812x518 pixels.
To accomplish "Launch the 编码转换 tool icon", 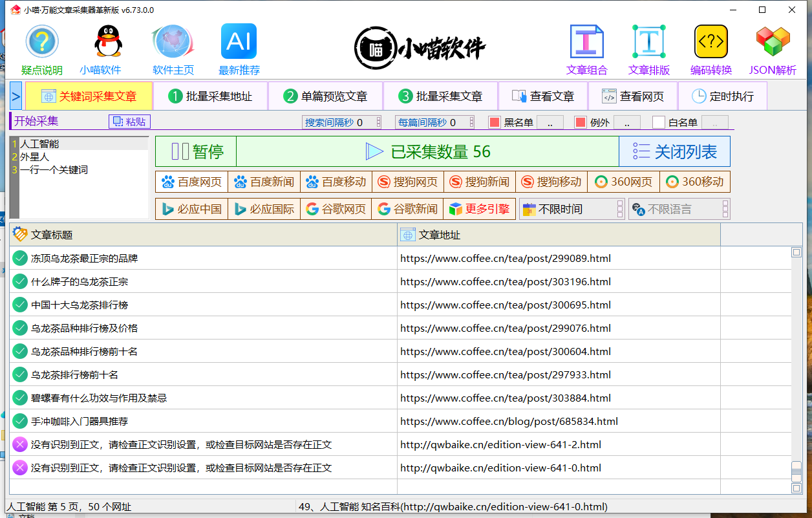I will click(710, 42).
